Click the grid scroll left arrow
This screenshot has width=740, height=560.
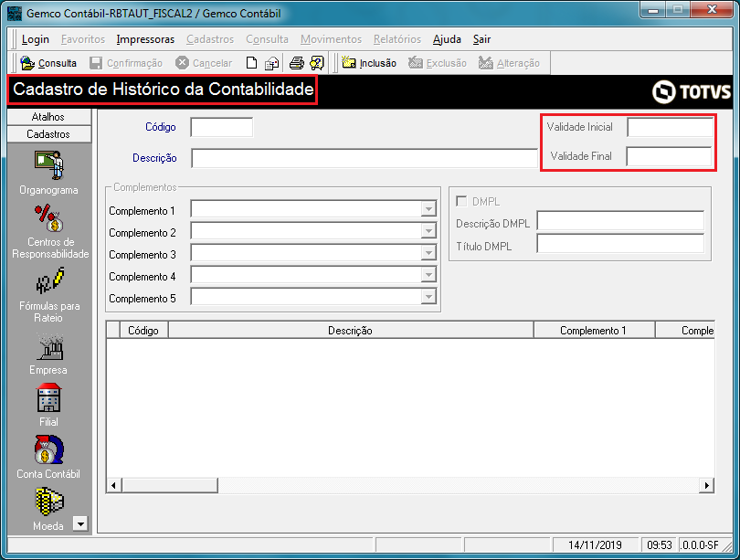tap(113, 485)
